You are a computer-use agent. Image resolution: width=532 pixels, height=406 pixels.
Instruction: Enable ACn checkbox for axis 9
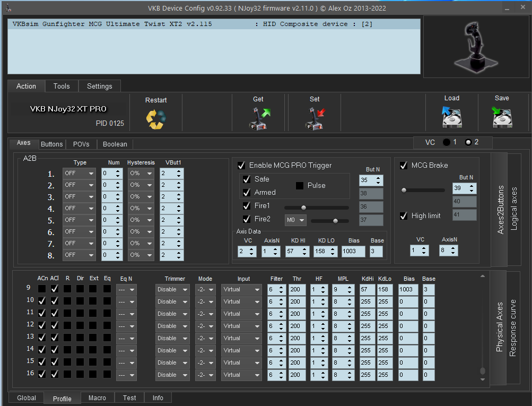click(x=42, y=289)
